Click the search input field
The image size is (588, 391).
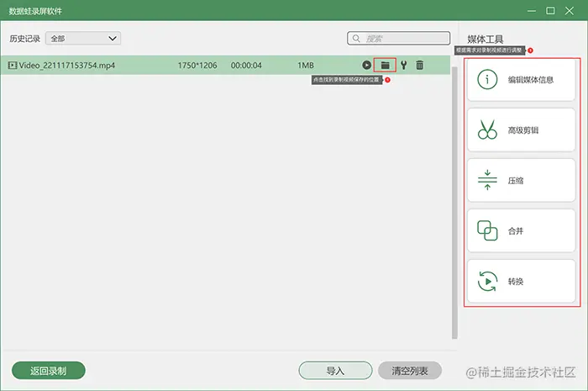[x=398, y=39]
